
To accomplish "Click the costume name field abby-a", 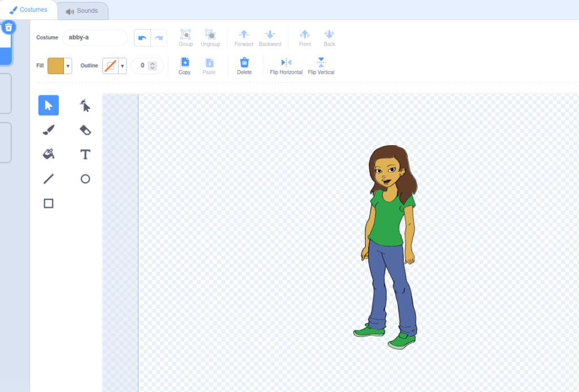I will coord(95,37).
